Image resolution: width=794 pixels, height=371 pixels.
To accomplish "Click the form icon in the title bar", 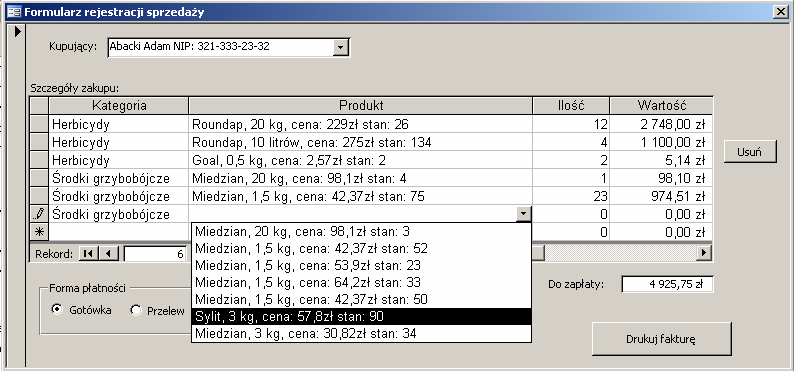I will click(x=14, y=12).
